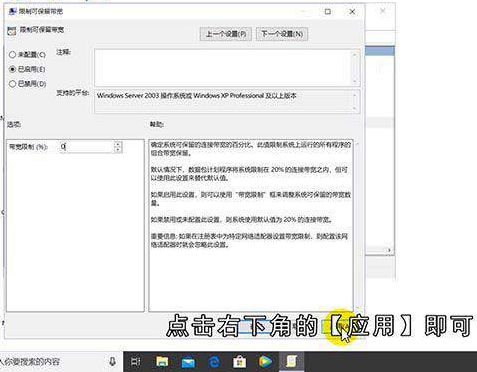The image size is (477, 372).
Task: Click background window horizontal scroll right arrow
Action: click(x=389, y=250)
